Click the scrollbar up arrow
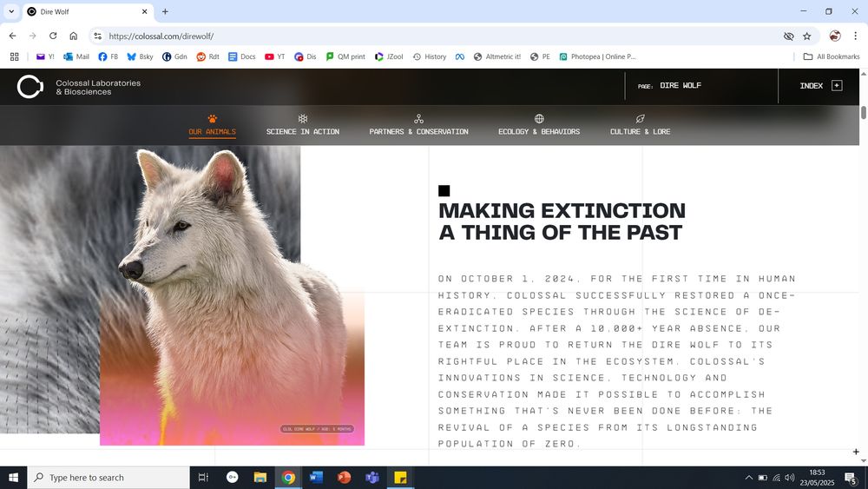Viewport: 868px width, 489px height. [x=863, y=73]
